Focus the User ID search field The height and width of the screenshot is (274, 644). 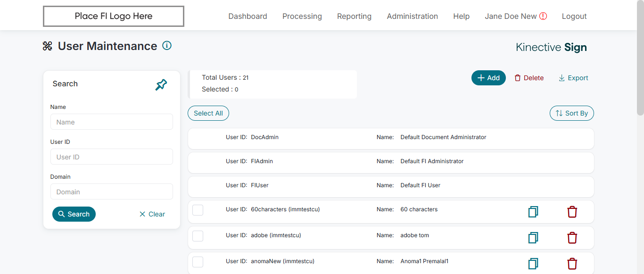point(112,157)
